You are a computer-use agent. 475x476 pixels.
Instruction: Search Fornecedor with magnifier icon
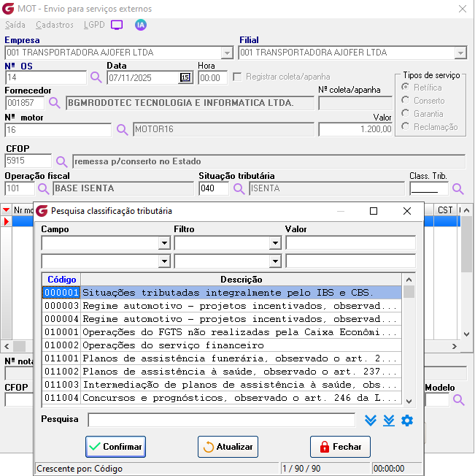point(54,103)
